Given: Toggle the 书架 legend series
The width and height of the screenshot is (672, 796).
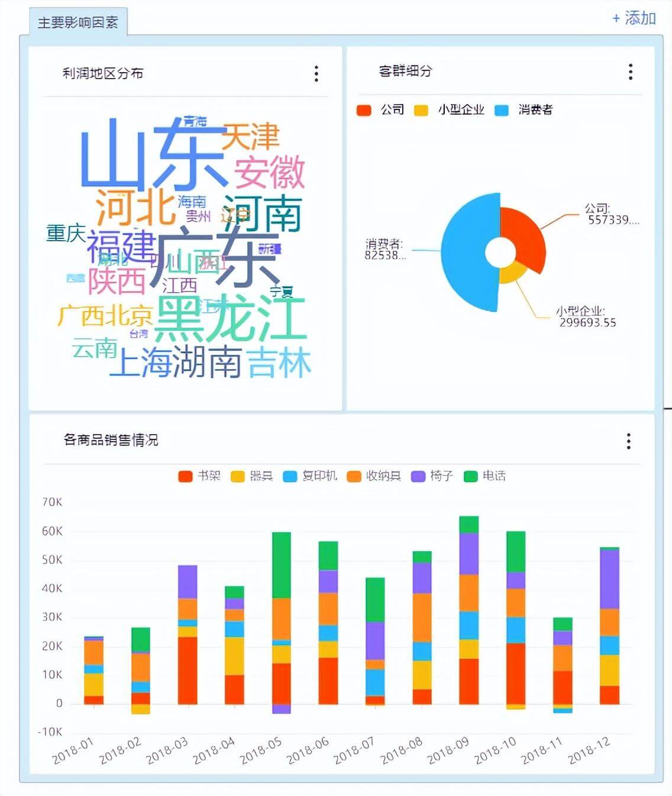Looking at the screenshot, I should point(199,476).
